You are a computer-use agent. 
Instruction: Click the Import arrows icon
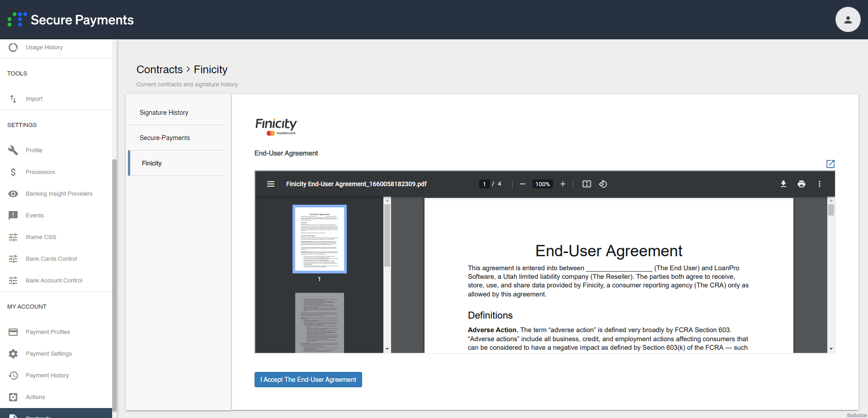(13, 99)
